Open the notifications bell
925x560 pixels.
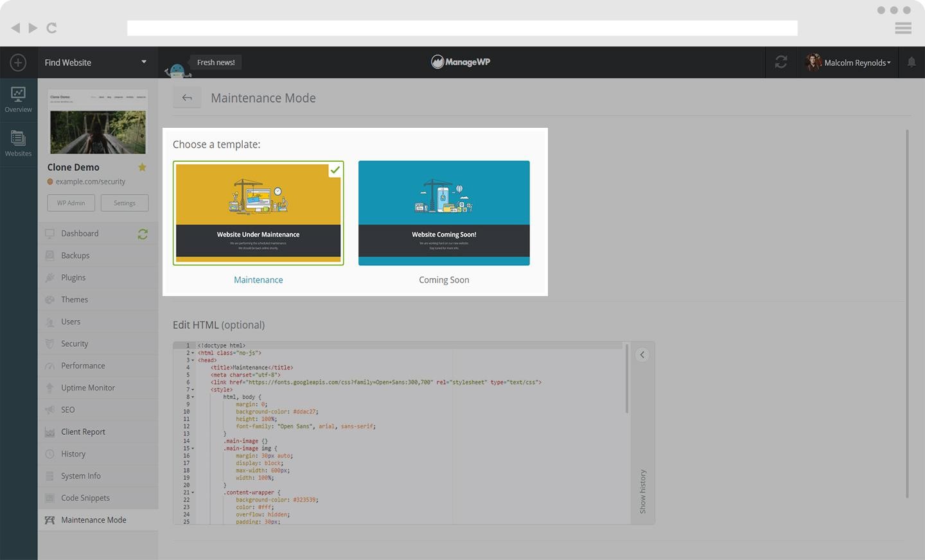(x=912, y=62)
